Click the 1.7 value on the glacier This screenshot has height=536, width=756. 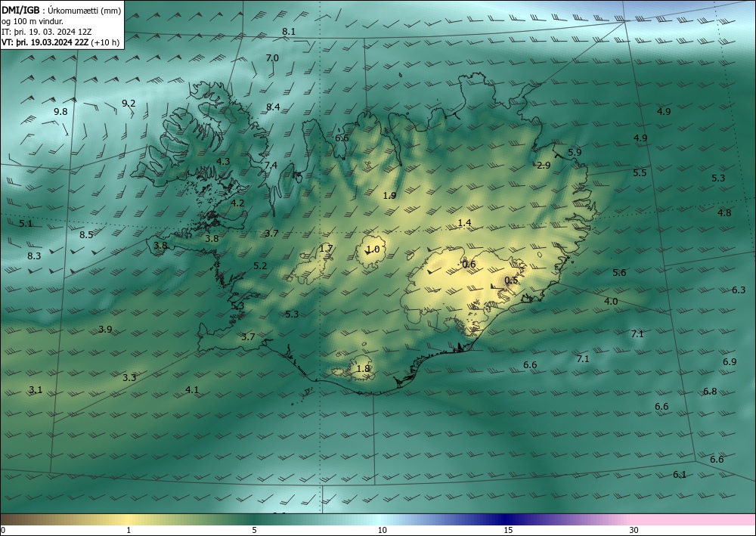click(326, 249)
